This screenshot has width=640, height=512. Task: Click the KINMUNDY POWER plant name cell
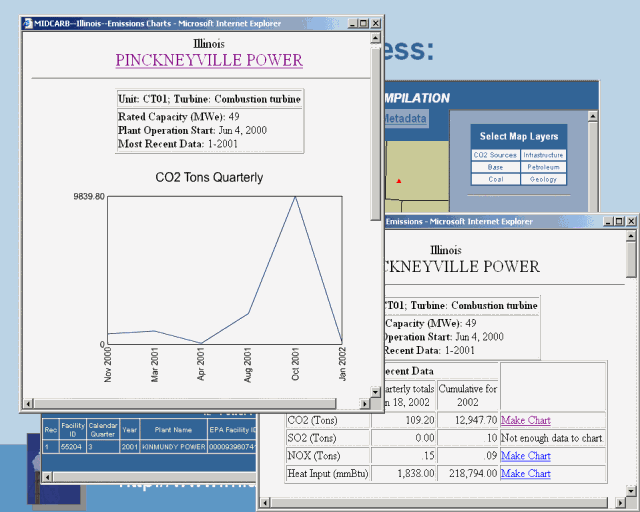[x=173, y=447]
